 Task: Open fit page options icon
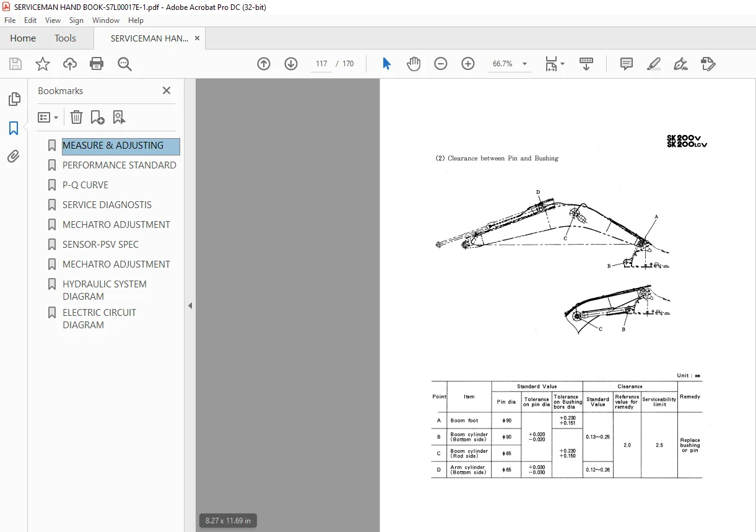[554, 64]
